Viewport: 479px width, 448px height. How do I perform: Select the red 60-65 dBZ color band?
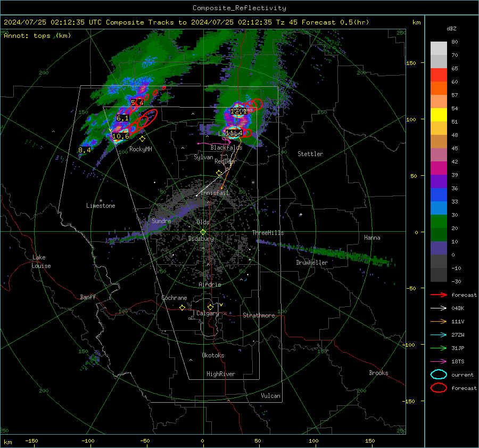point(439,75)
